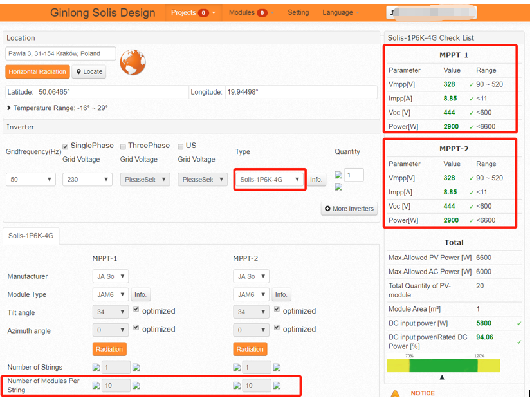Click right stepper icon of MPPT-1 Modules Per String

point(136,385)
